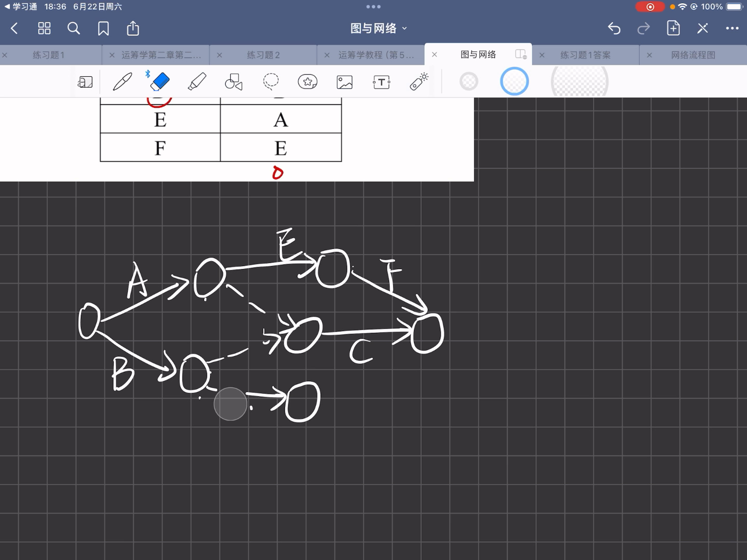Tap table cell F in left column
The width and height of the screenshot is (747, 560).
pyautogui.click(x=160, y=148)
